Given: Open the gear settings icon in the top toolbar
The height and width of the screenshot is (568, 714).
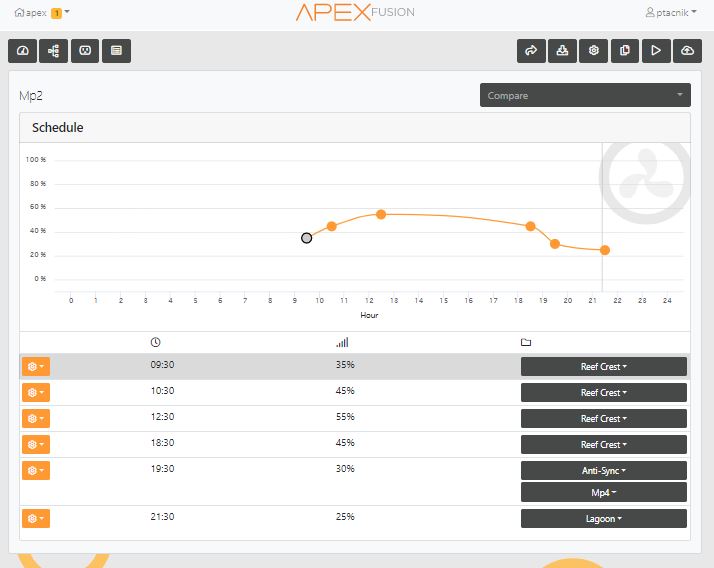Looking at the screenshot, I should 593,51.
